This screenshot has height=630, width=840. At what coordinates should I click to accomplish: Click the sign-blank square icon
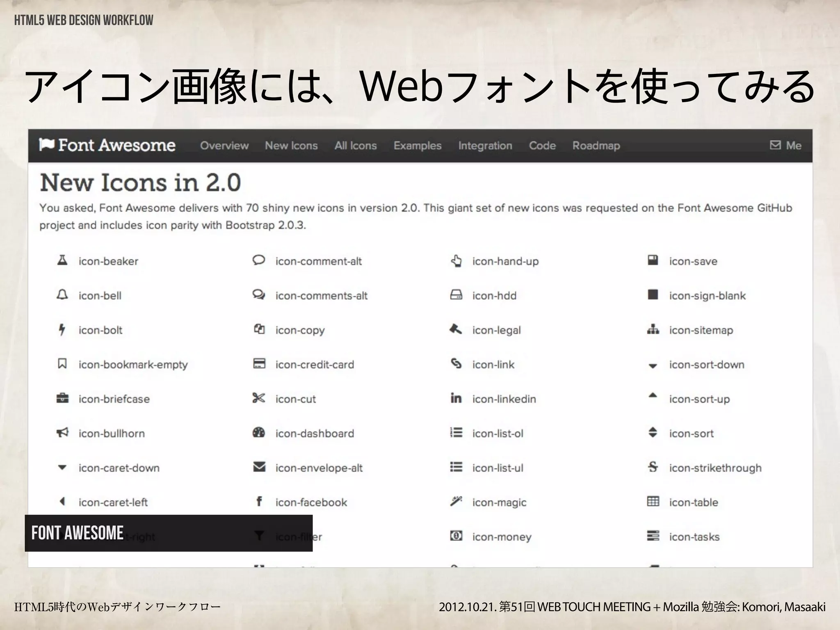[653, 294]
